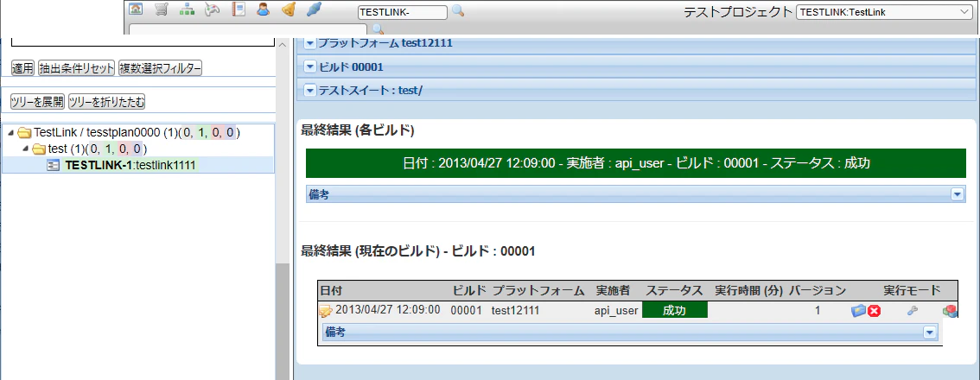Click the version 1 cell in table

tap(818, 310)
